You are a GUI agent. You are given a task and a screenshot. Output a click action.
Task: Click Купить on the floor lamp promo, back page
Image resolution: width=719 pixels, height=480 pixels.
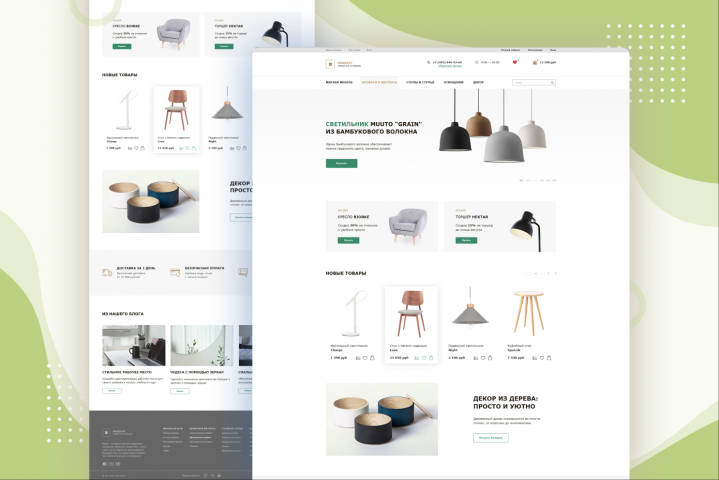(x=224, y=46)
